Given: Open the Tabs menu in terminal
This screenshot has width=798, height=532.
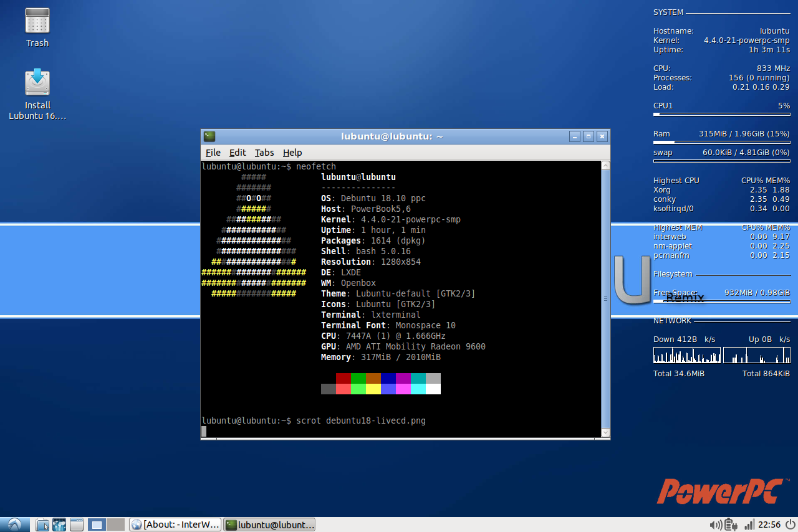Looking at the screenshot, I should (x=264, y=153).
